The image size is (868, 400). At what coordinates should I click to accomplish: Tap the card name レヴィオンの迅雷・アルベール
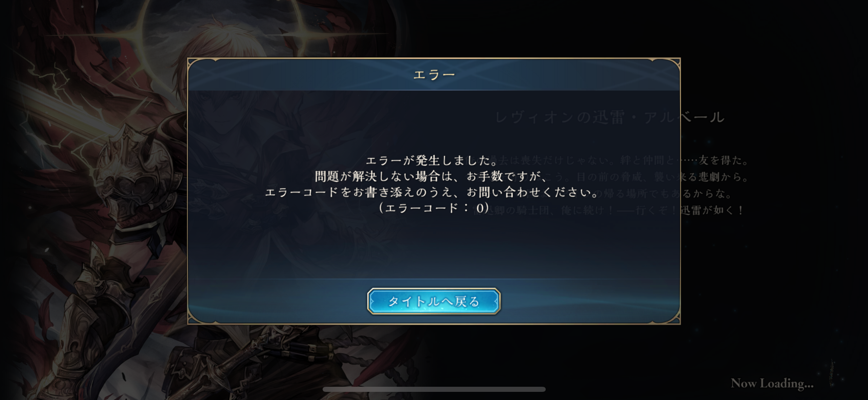click(x=610, y=117)
